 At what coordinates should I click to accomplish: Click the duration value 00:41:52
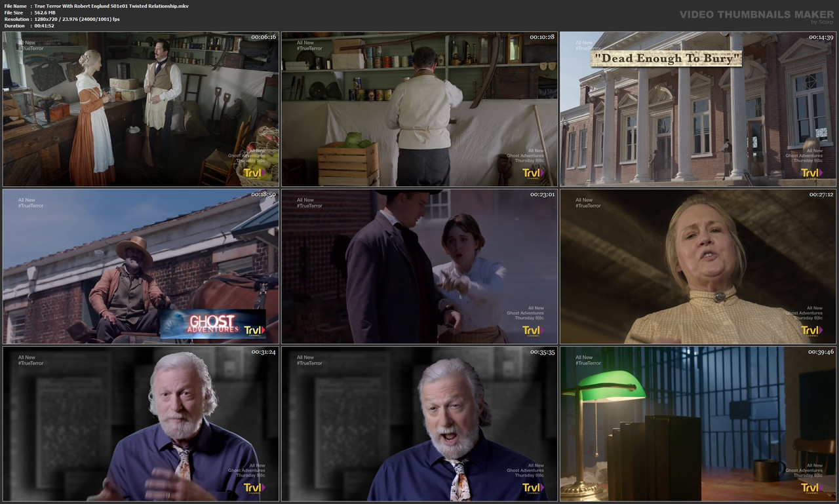click(x=44, y=26)
